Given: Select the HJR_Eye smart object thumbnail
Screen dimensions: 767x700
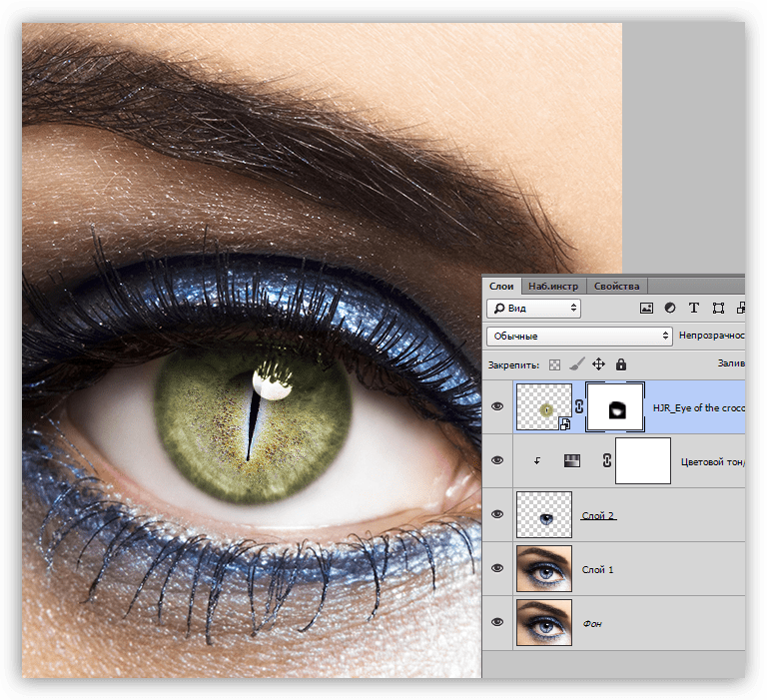Looking at the screenshot, I should click(544, 407).
